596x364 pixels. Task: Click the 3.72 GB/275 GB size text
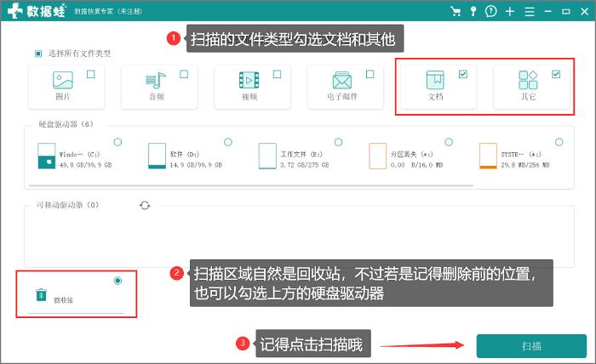coord(305,165)
